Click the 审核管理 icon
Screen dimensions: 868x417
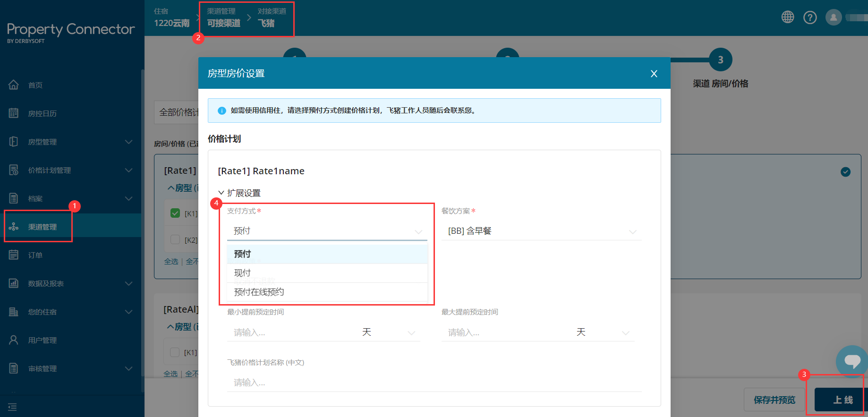tap(14, 368)
